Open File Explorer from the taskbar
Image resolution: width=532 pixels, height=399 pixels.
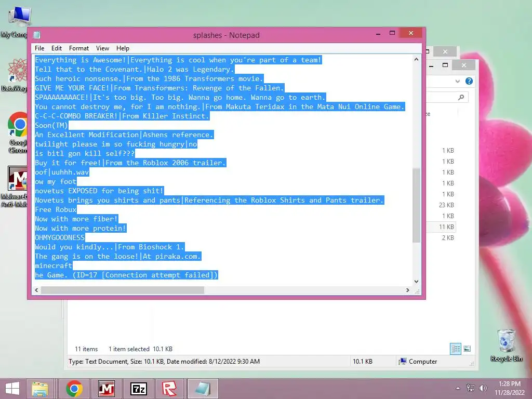click(40, 389)
